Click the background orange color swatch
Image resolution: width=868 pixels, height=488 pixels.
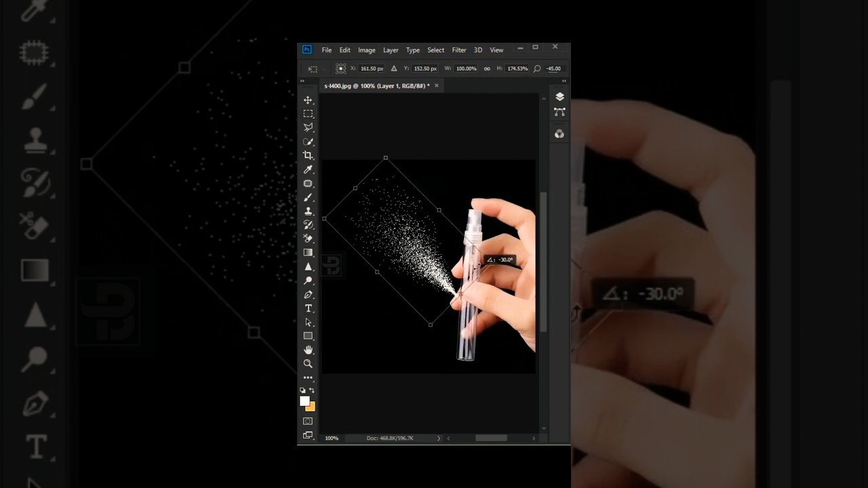(311, 407)
